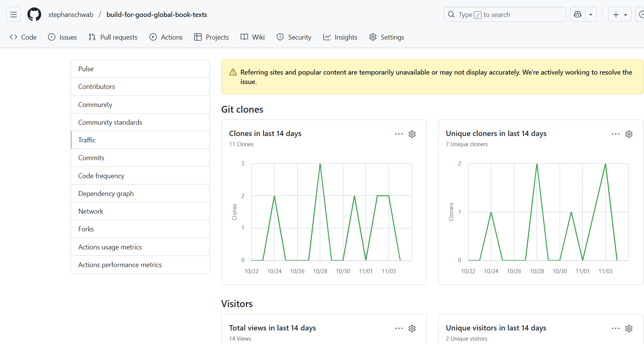The width and height of the screenshot is (644, 344).
Task: Open the Copilot chat icon
Action: point(578,15)
